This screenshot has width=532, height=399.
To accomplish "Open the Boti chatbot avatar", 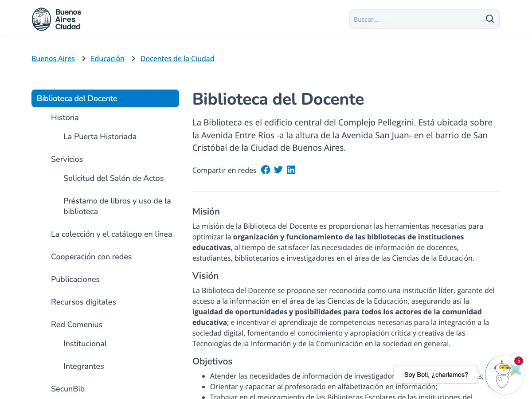I will click(x=505, y=375).
